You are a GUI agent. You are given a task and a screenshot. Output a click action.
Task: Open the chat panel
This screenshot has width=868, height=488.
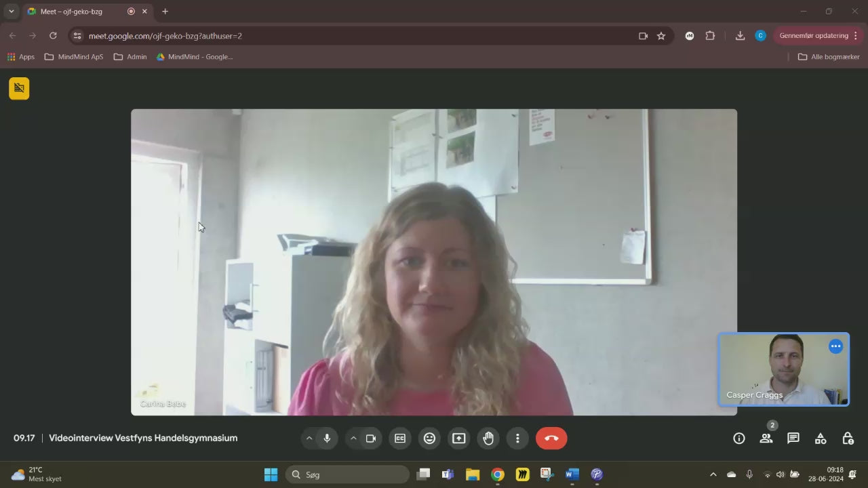point(793,439)
